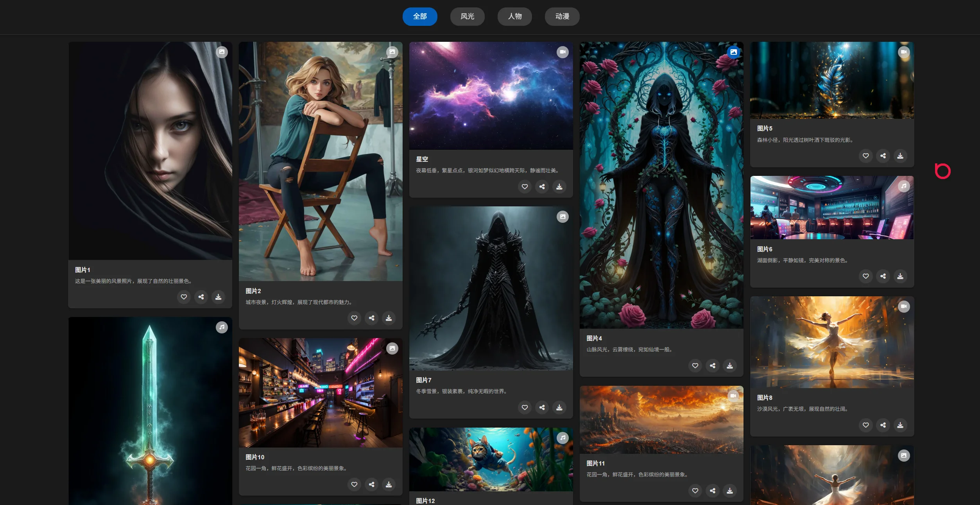Select the 全部 filter tab
The image size is (980, 505).
420,16
